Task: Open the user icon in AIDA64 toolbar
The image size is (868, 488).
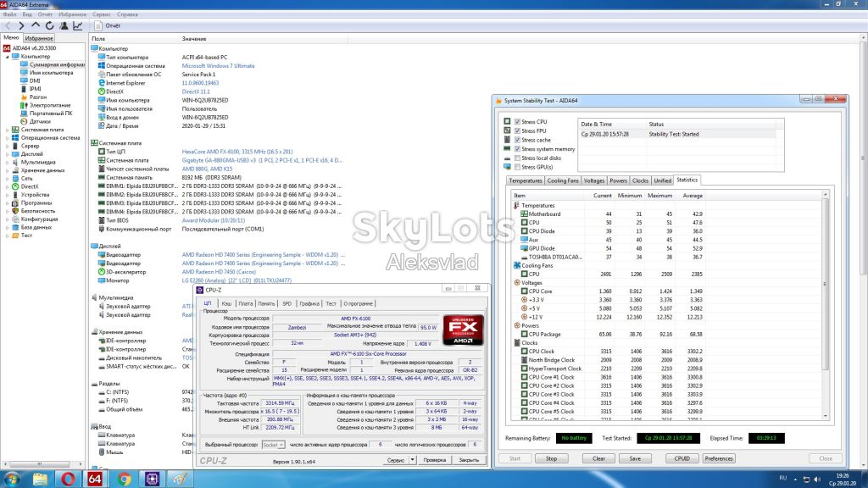Action: (x=64, y=25)
